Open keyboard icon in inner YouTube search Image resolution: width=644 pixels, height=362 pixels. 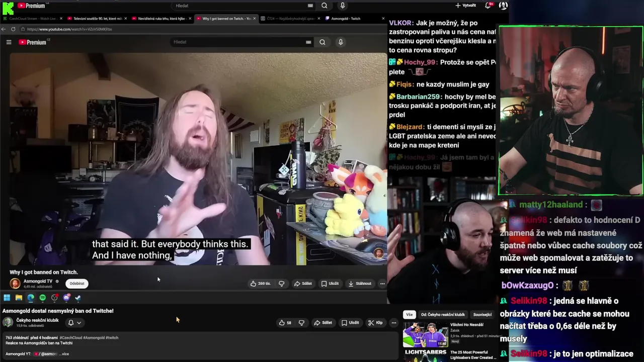click(308, 42)
